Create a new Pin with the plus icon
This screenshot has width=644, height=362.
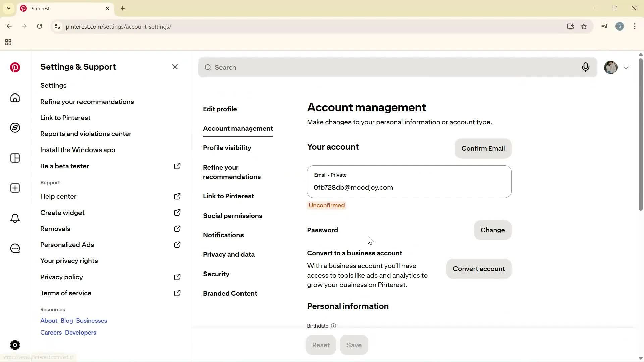(15, 188)
